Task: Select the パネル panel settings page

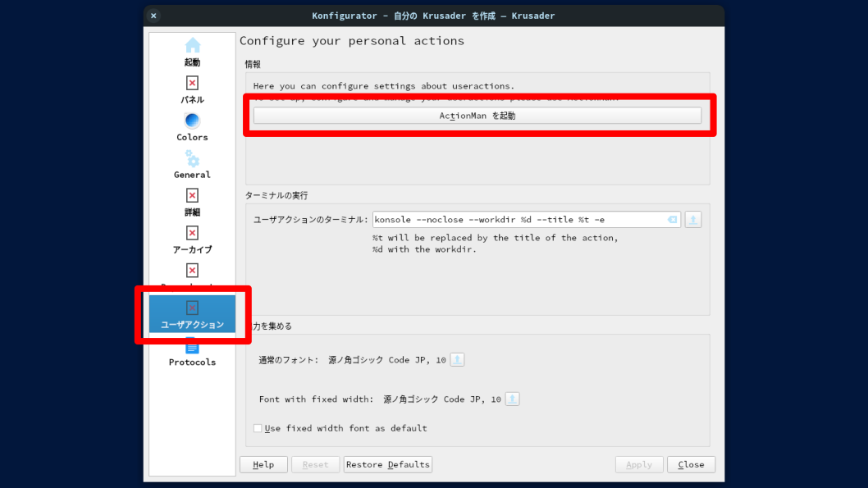Action: click(192, 89)
